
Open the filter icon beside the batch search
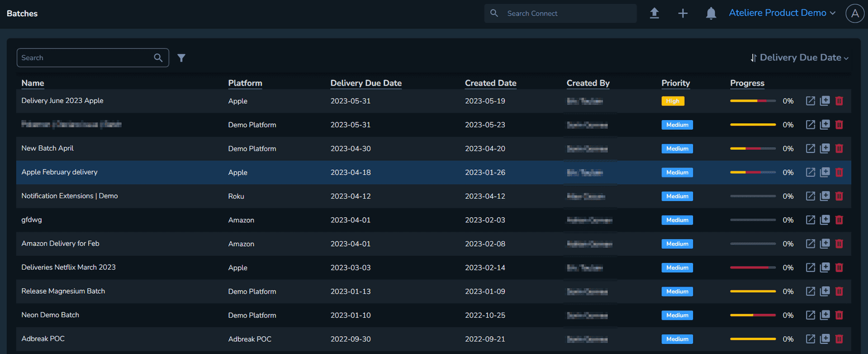[181, 58]
